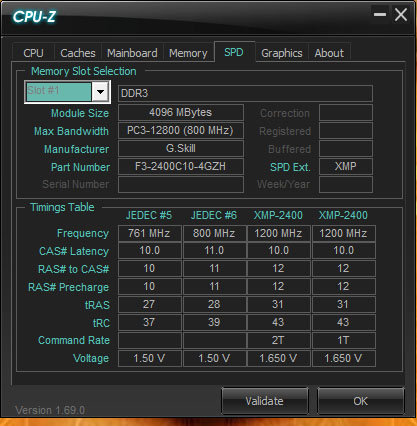This screenshot has height=426, width=417.
Task: Click the Command Rate row label
Action: (x=74, y=340)
